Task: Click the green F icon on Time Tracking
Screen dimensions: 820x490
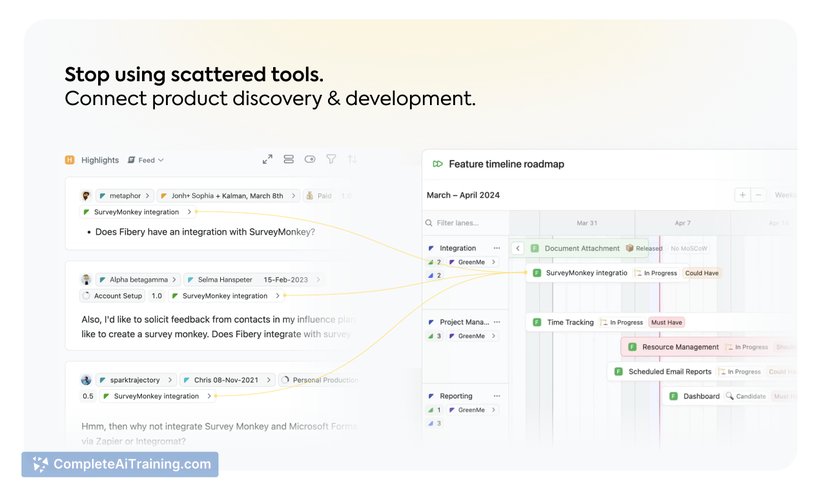Action: pyautogui.click(x=537, y=322)
